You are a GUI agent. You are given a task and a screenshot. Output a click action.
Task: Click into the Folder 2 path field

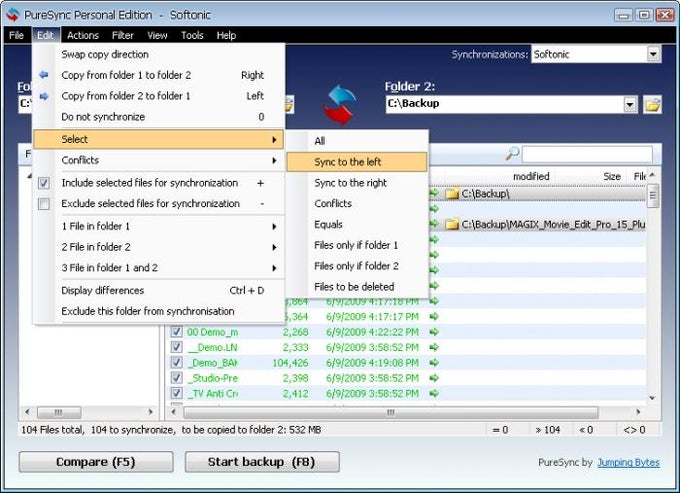click(x=505, y=104)
